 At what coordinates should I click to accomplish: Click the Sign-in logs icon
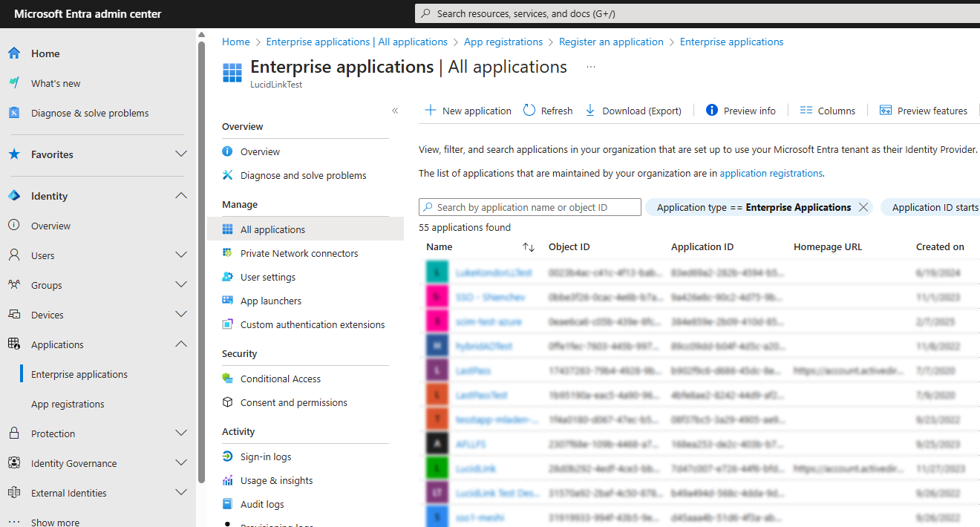click(227, 456)
